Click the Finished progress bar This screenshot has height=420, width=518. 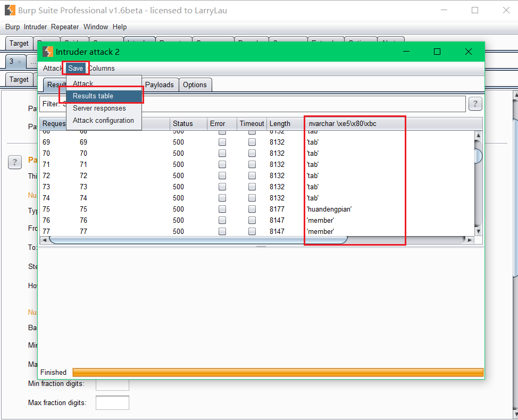277,372
